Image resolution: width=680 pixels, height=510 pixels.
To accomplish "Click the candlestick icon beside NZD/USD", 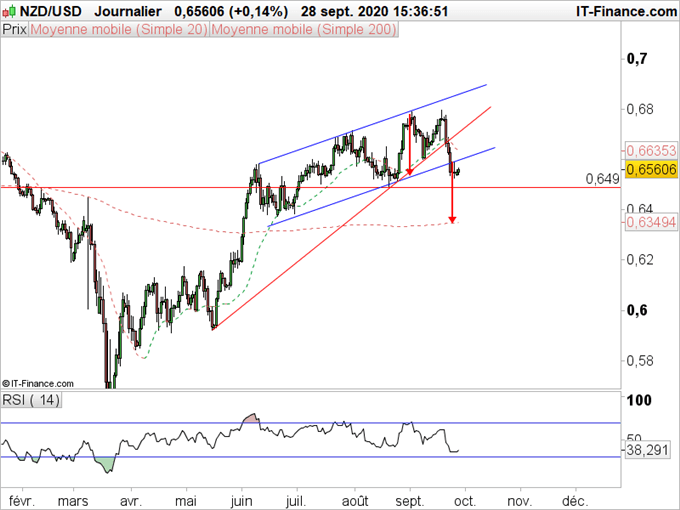I will point(10,11).
